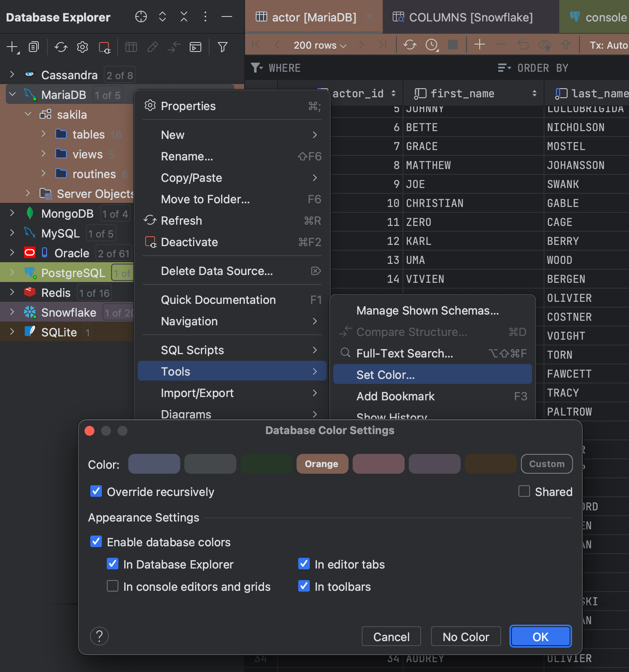Click the Jump to Query Console icon
This screenshot has height=672, width=629.
click(195, 47)
